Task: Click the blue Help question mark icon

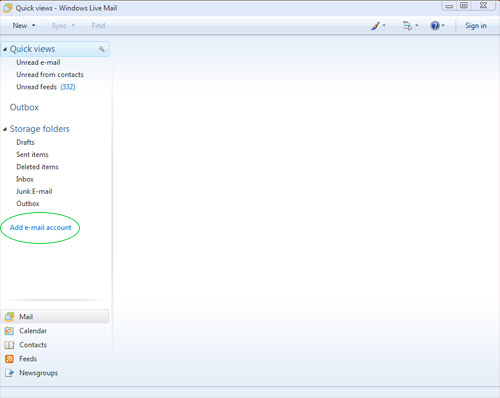Action: (435, 26)
